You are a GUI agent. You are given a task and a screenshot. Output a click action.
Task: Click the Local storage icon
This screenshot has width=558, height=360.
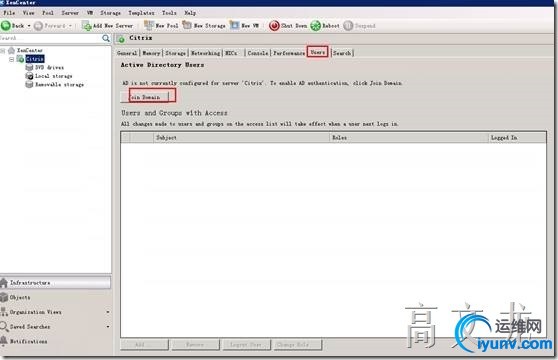[29, 76]
